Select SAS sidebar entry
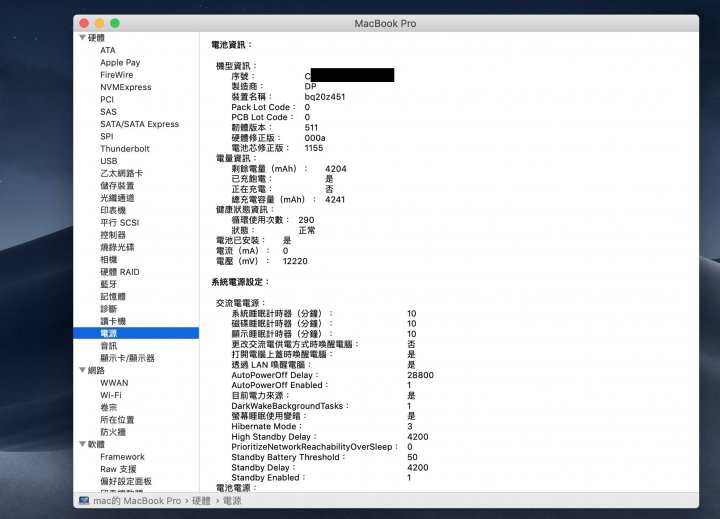720x519 pixels. 108,112
